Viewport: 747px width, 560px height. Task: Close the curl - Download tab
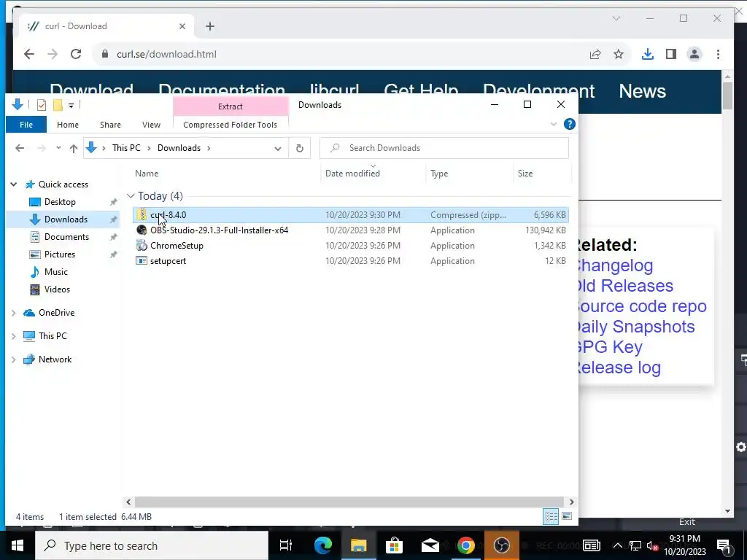tap(182, 27)
